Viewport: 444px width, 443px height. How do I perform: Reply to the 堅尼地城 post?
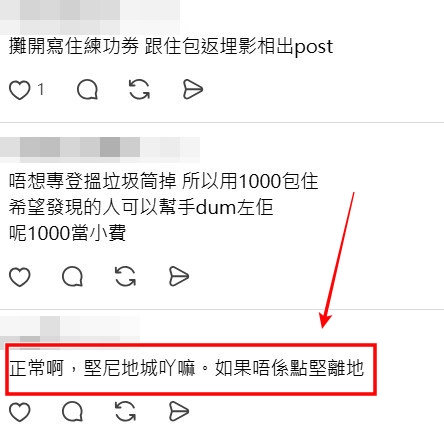tap(72, 412)
